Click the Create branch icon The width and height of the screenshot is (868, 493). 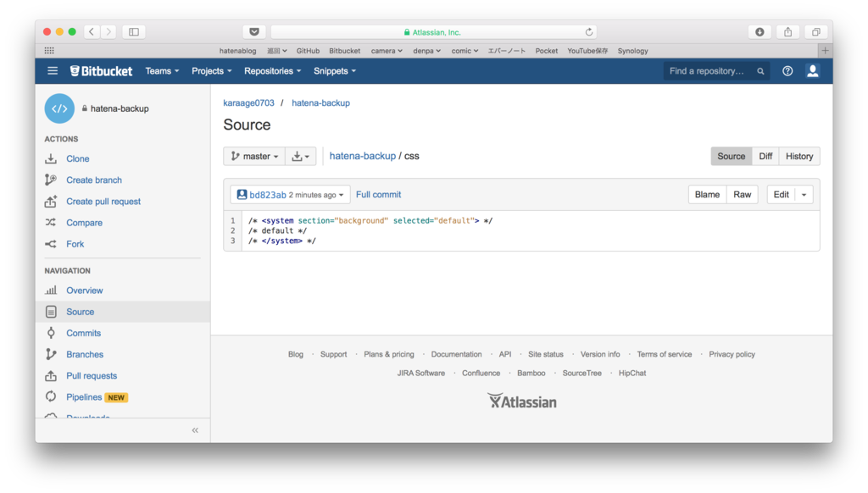(x=51, y=180)
